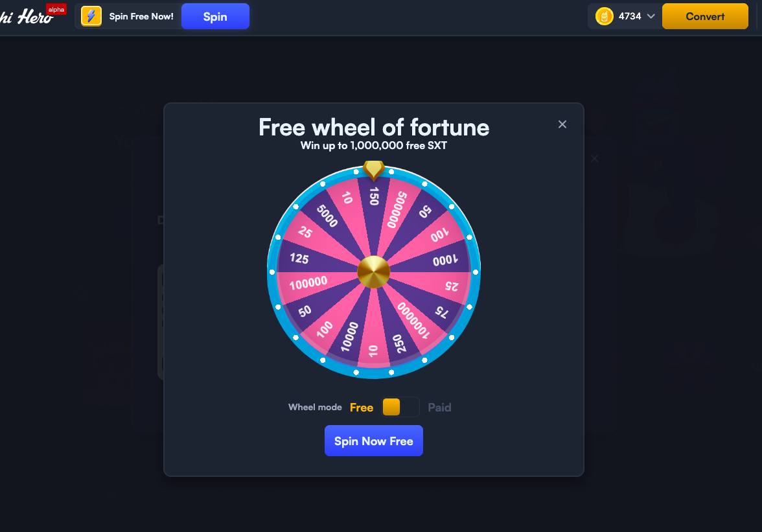
Task: Select the Paid wheel mode label
Action: click(439, 408)
